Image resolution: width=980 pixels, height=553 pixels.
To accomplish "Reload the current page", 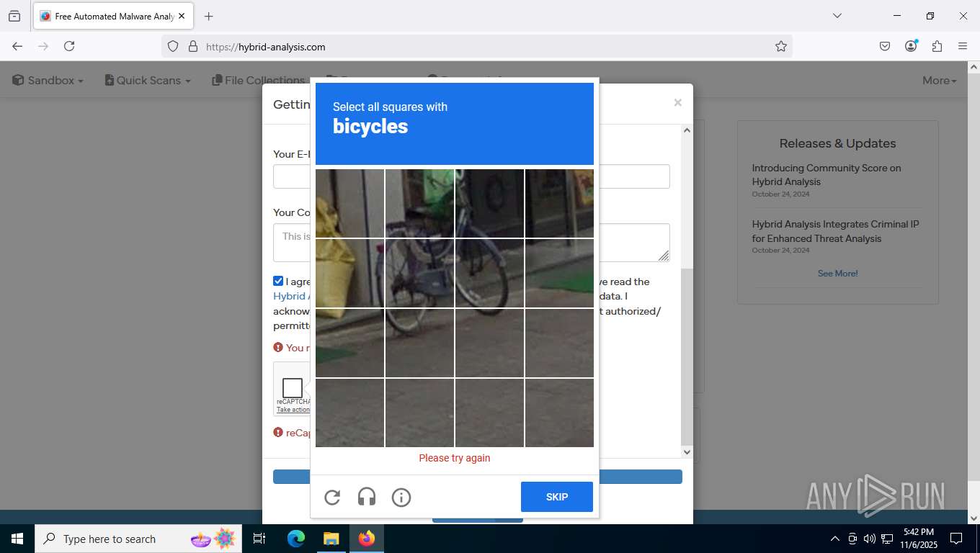I will (69, 46).
